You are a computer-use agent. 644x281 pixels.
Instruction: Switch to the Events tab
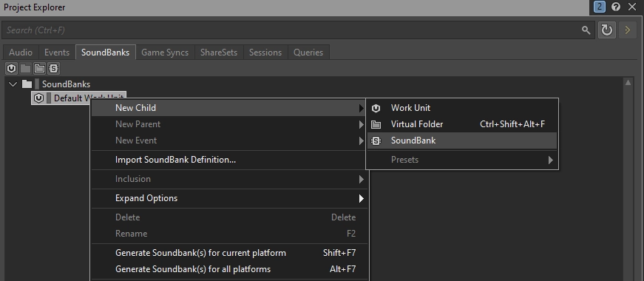pyautogui.click(x=57, y=53)
